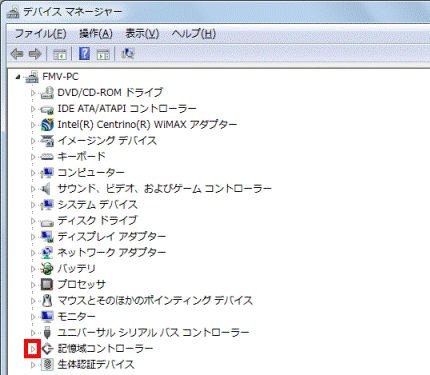Screen dimensions: 430x375
Task: Click the Back arrow toolbar button
Action: pyautogui.click(x=17, y=54)
